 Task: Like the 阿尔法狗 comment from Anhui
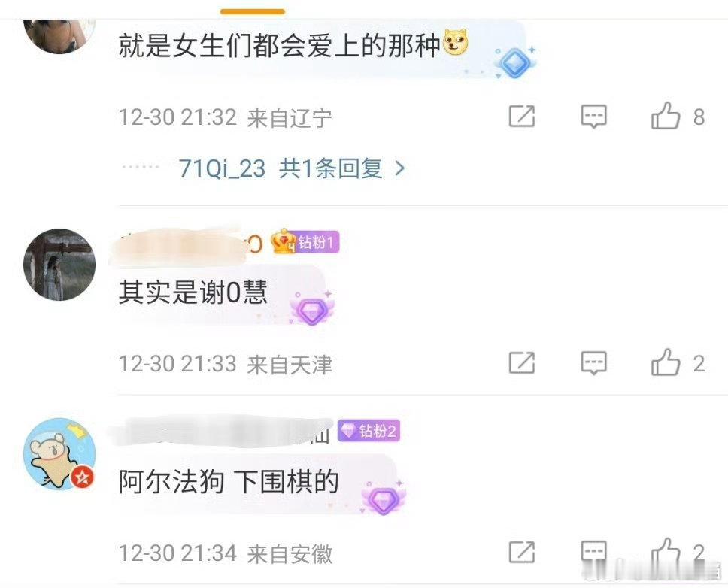click(667, 552)
